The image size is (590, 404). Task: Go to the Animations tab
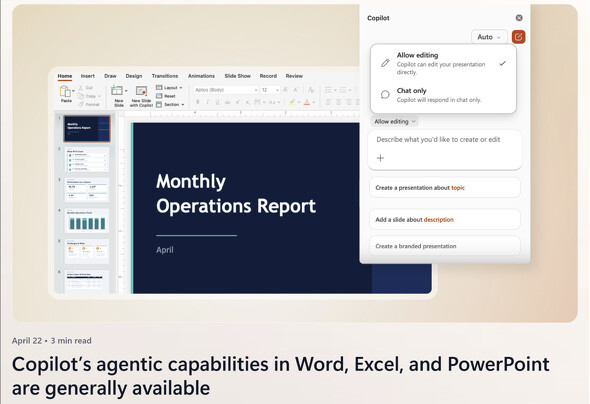point(201,76)
